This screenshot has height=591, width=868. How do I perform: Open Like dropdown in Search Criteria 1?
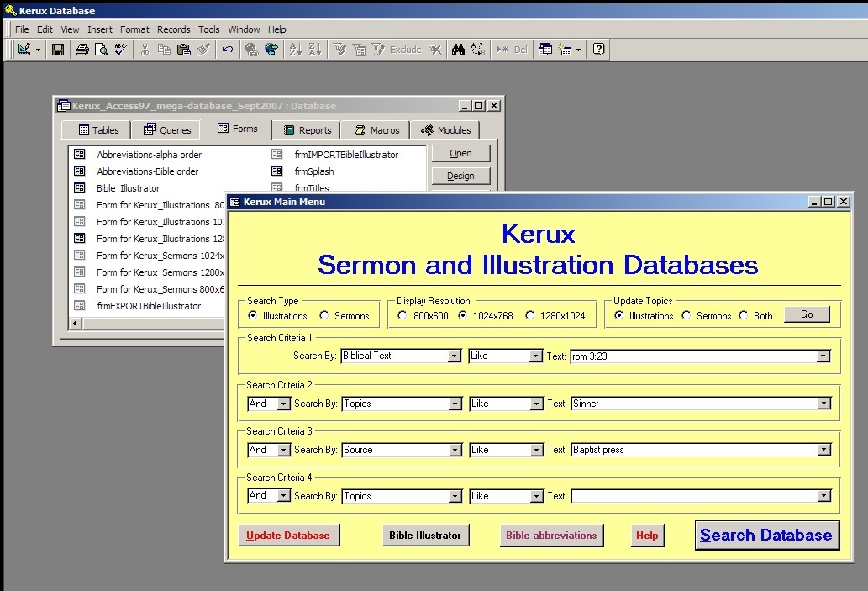[535, 356]
